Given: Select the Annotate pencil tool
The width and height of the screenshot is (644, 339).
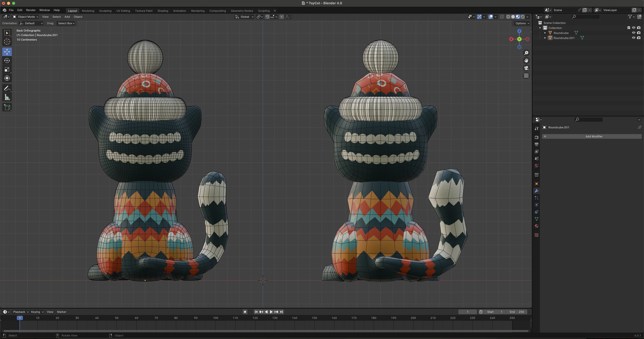Looking at the screenshot, I should click(7, 88).
